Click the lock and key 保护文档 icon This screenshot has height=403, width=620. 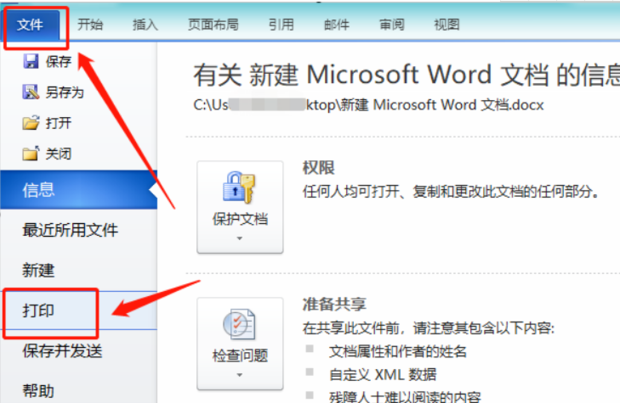[240, 187]
